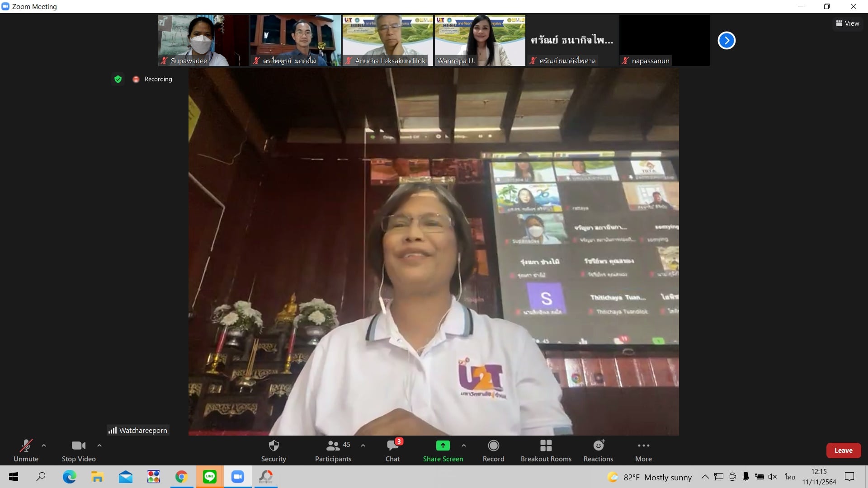Open the Chat panel

pos(392,450)
